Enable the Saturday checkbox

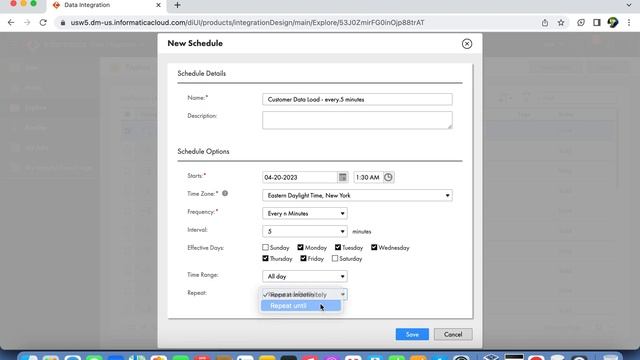pyautogui.click(x=335, y=258)
